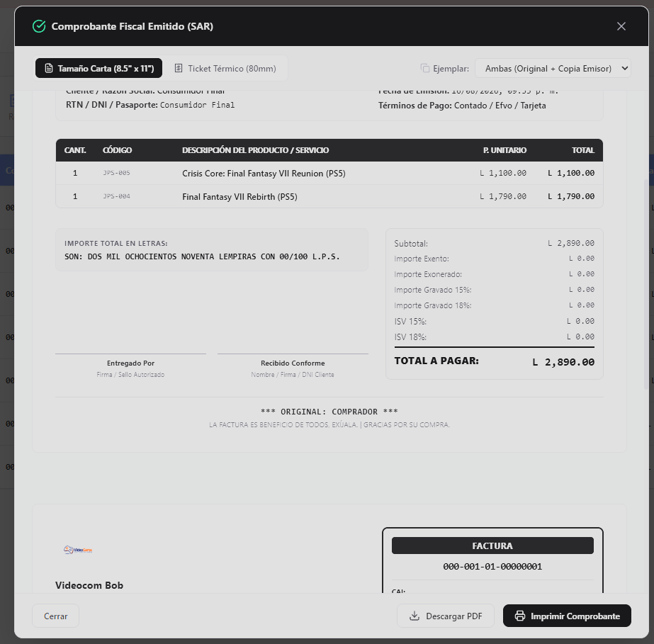Click Imprimir Comprobante button
Image resolution: width=654 pixels, height=644 pixels.
567,616
